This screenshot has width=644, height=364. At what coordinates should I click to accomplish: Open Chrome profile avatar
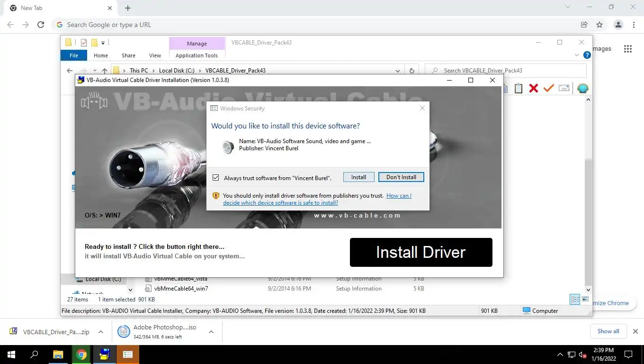click(x=618, y=25)
